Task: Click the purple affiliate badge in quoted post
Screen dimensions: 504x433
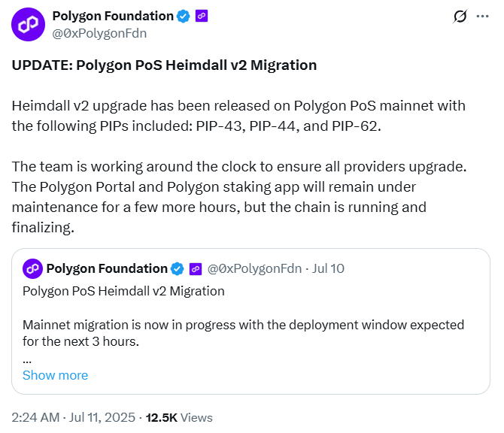Action: [195, 268]
